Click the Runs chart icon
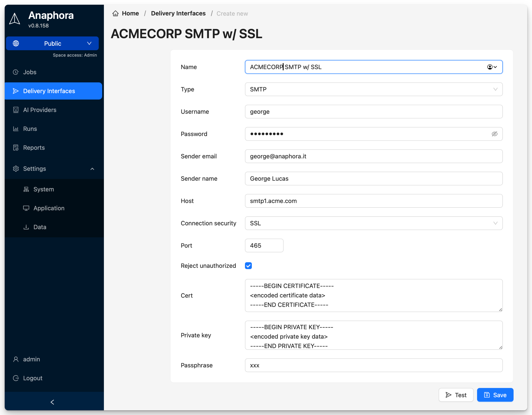 pos(16,128)
